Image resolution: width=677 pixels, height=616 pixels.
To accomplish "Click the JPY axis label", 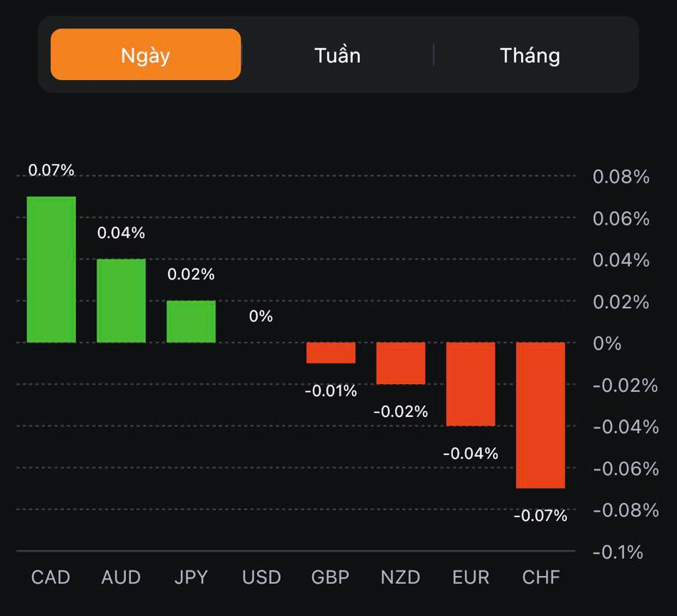I will pos(191,577).
